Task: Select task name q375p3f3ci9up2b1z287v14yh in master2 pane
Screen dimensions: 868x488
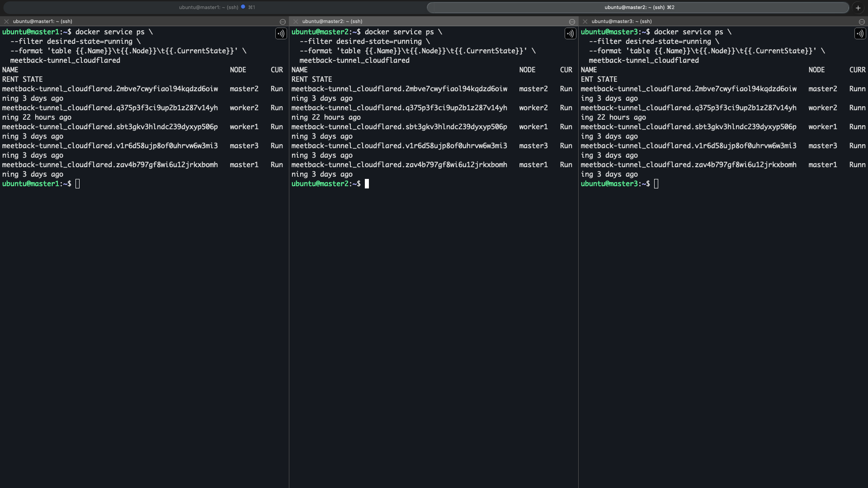Action: (x=399, y=108)
